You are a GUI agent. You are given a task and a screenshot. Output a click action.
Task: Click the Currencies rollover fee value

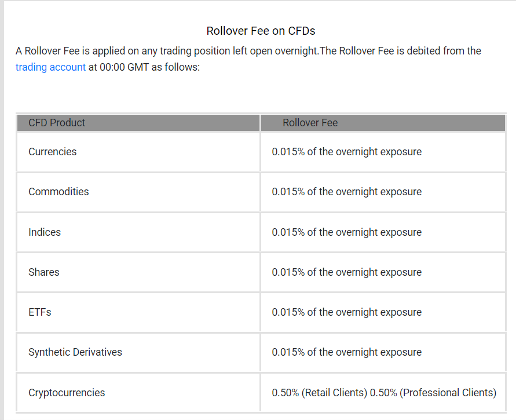click(x=346, y=152)
